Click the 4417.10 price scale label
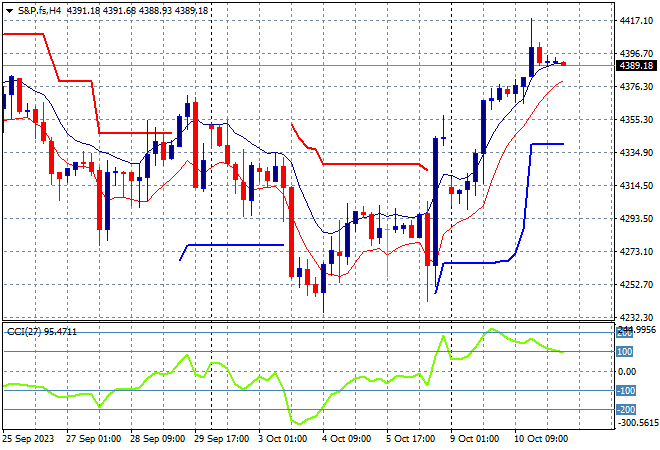 (636, 21)
